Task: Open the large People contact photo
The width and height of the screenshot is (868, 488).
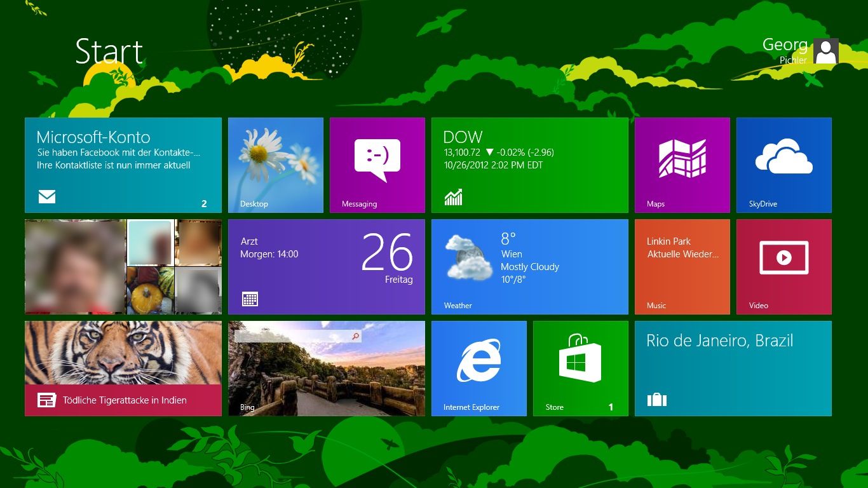Action: click(76, 267)
